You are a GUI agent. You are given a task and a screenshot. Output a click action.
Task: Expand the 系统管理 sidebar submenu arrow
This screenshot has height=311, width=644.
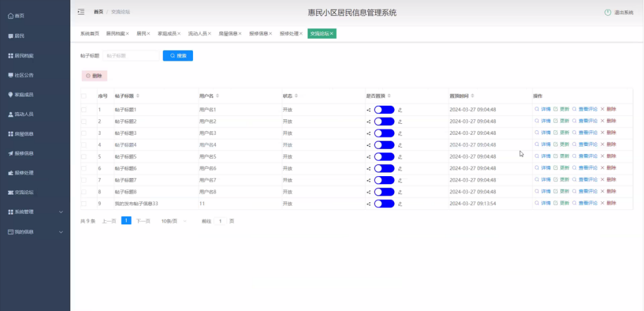61,212
